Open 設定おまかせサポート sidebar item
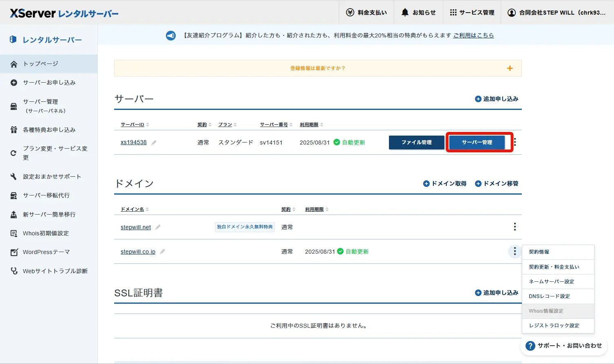Image resolution: width=614 pixels, height=364 pixels. (x=49, y=177)
